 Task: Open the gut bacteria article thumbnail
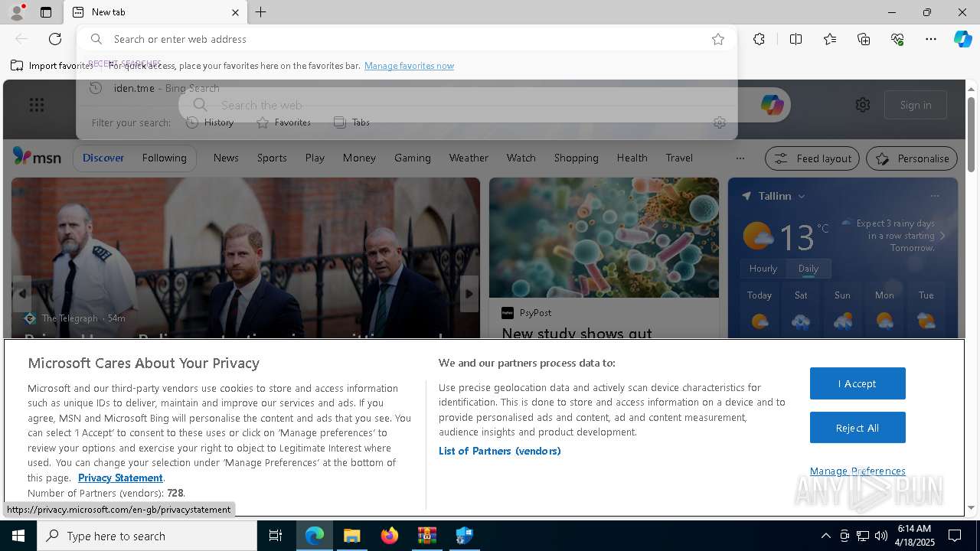(604, 238)
